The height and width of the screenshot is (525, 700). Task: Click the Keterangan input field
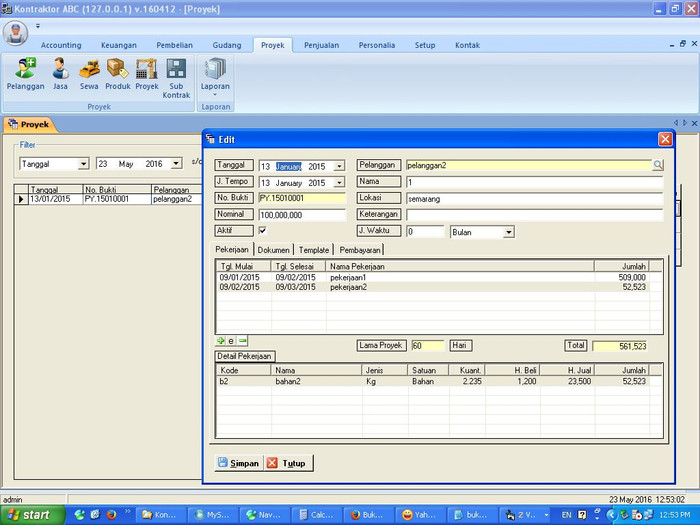pos(535,215)
